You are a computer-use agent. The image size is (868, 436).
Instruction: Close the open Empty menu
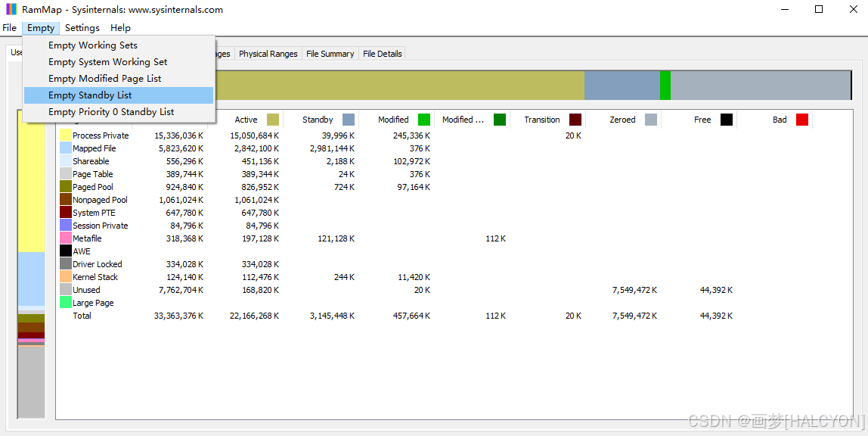[40, 28]
